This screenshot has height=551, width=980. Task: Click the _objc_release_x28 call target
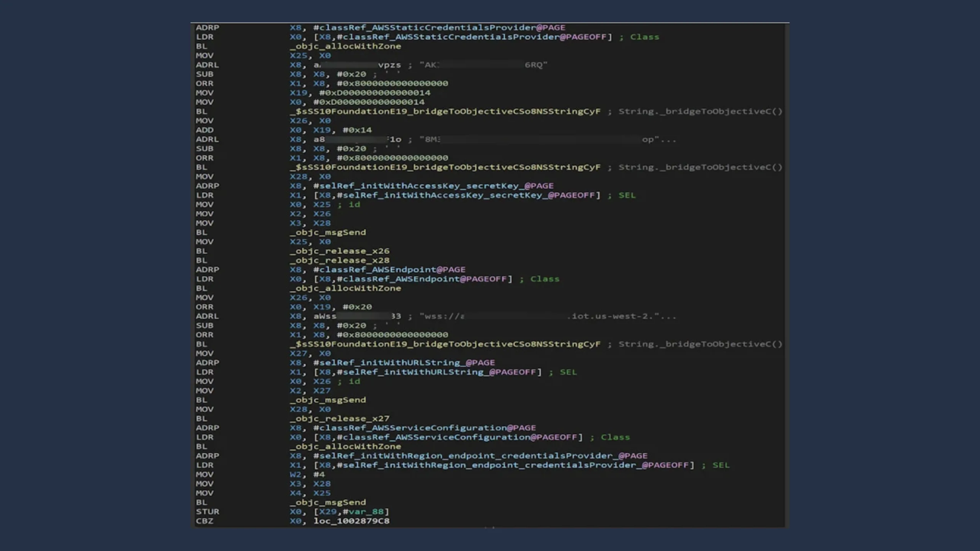tap(340, 261)
